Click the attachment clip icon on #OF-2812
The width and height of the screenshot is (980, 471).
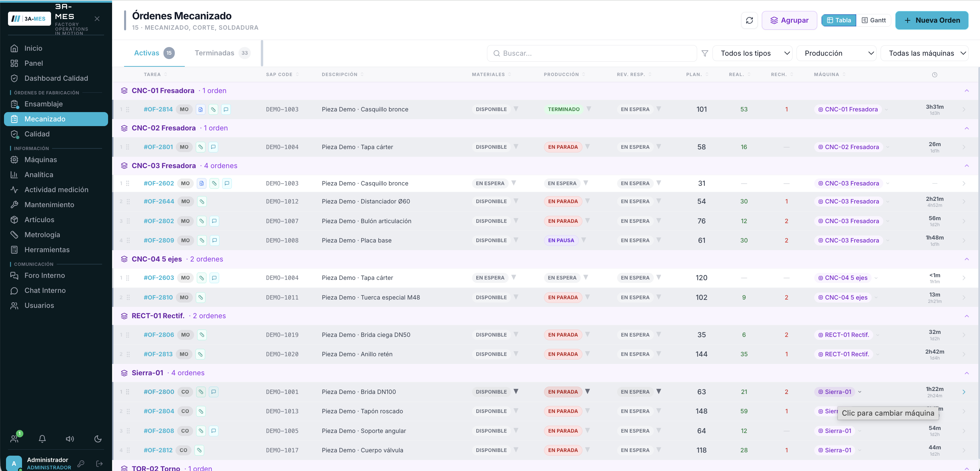click(x=199, y=450)
